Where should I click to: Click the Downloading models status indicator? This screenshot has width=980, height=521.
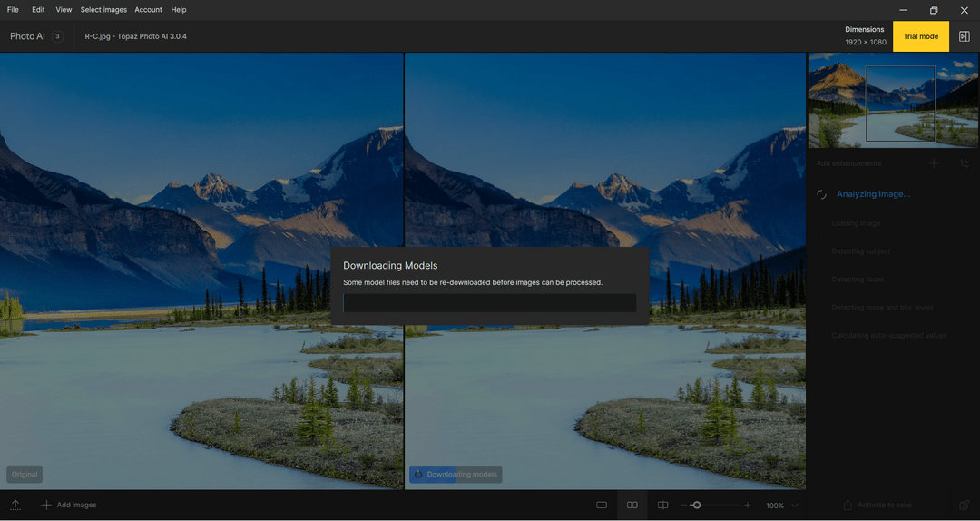[x=456, y=475]
